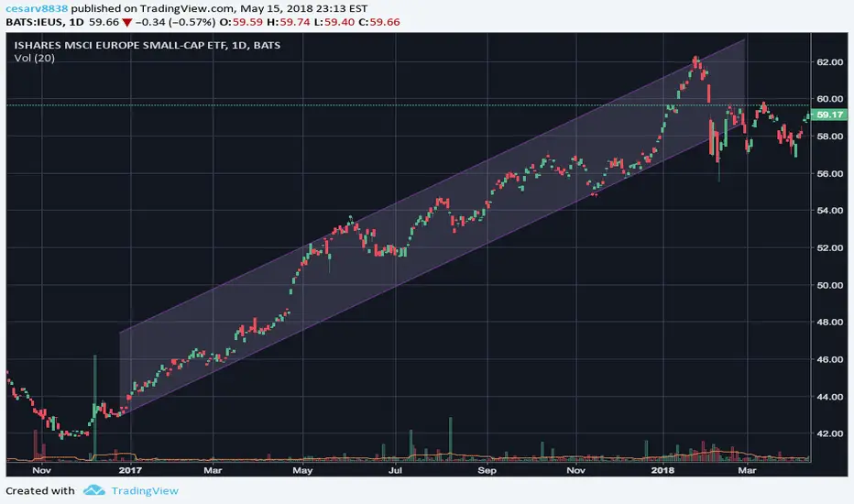This screenshot has height=504, width=854.
Task: Click the 48.00 price axis label
Action: coord(830,323)
